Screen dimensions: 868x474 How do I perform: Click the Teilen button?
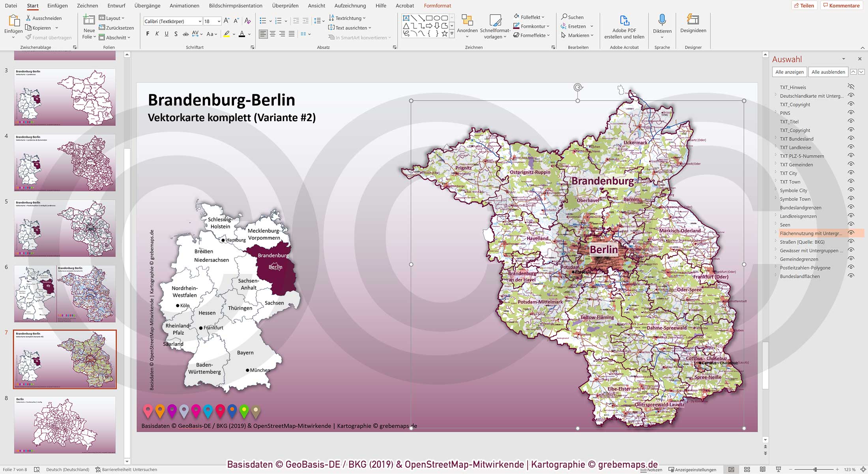pyautogui.click(x=805, y=6)
